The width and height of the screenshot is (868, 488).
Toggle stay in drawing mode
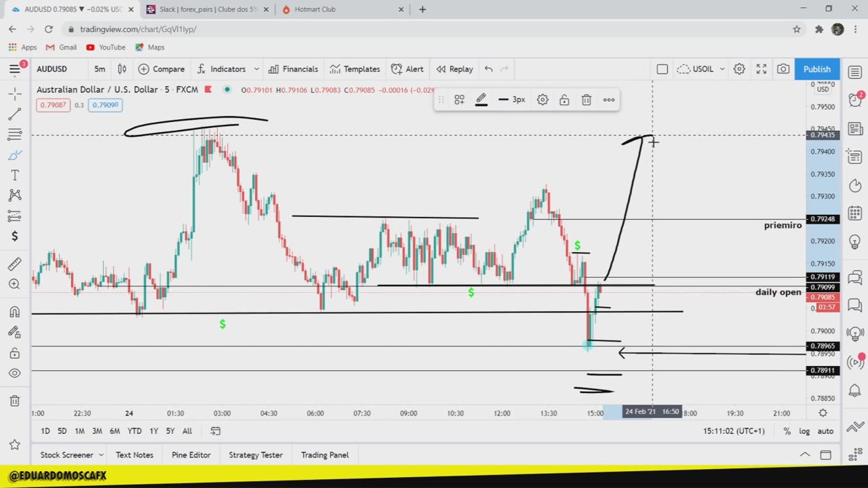(14, 332)
